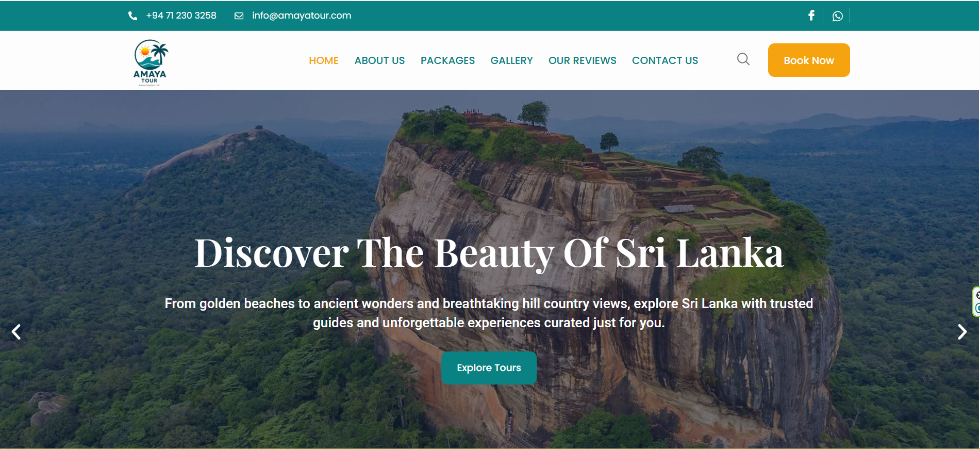980x449 pixels.
Task: Click the Explore Tours button
Action: [x=489, y=368]
